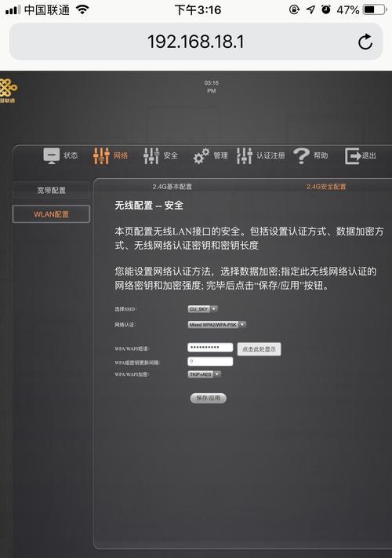392x558 pixels.
Task: Open the CU_SKY SSID dropdown
Action: click(202, 309)
